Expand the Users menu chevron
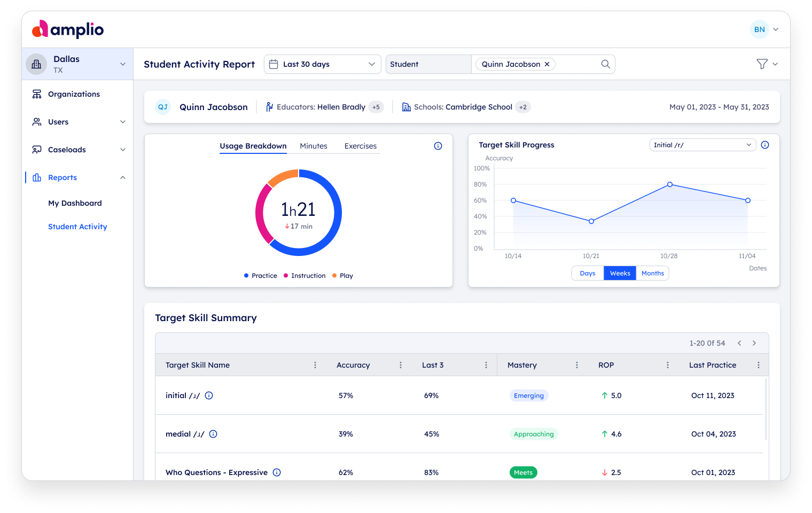Screen dimensions: 812x513 tap(123, 122)
